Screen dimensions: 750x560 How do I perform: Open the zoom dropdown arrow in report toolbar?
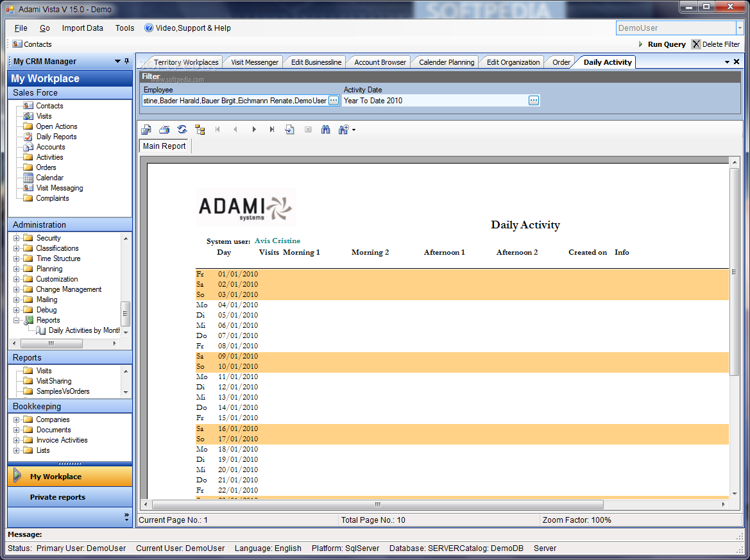[x=354, y=130]
